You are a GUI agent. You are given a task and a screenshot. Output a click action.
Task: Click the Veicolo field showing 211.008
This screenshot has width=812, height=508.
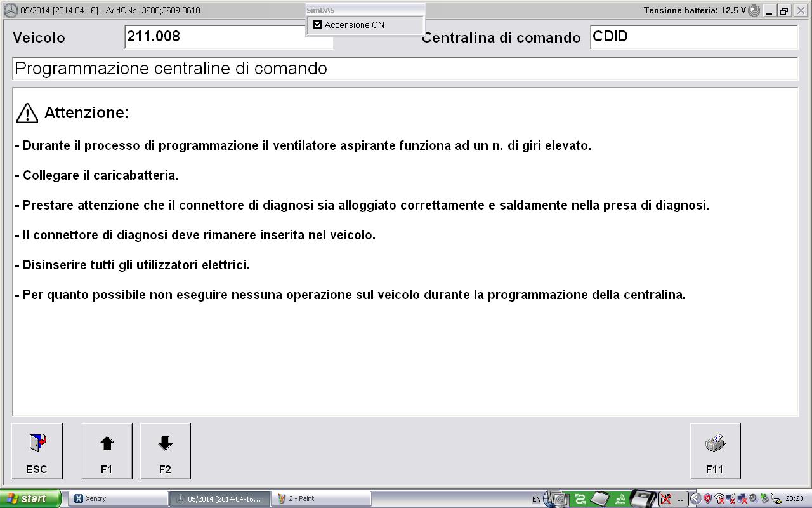tap(228, 37)
